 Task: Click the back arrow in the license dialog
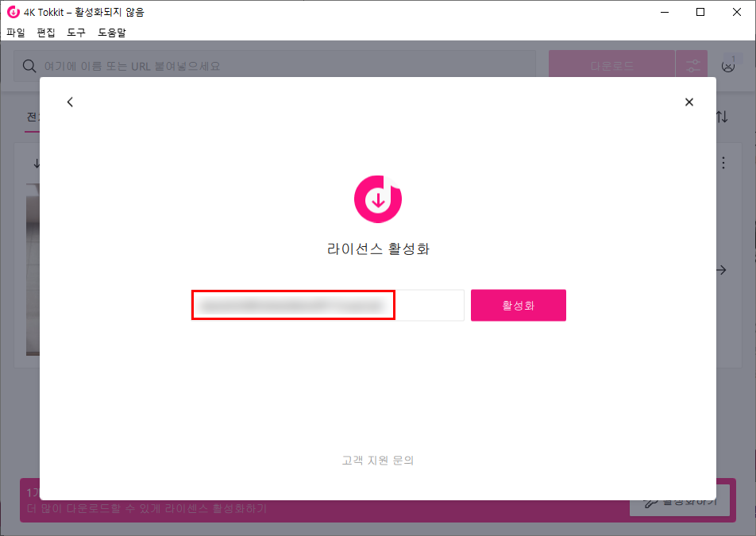pos(71,102)
